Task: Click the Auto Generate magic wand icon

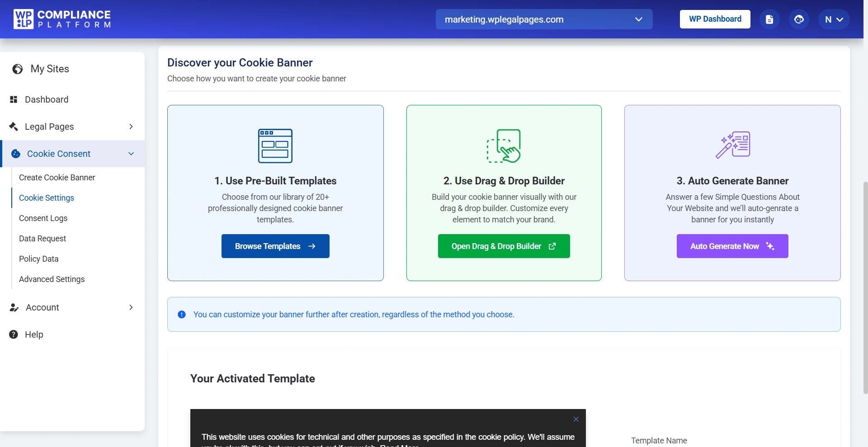Action: 732,145
